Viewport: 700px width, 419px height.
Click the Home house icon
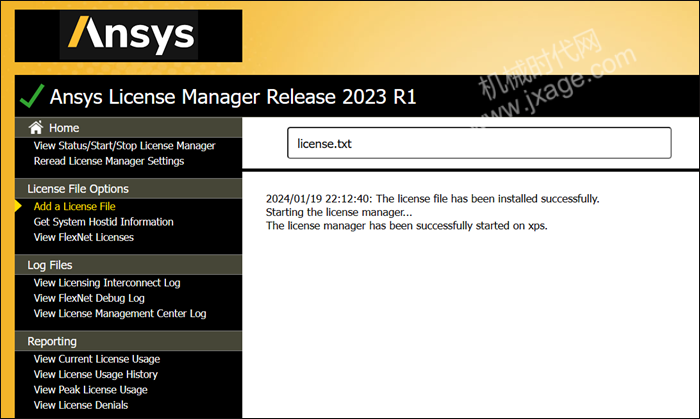pyautogui.click(x=36, y=128)
